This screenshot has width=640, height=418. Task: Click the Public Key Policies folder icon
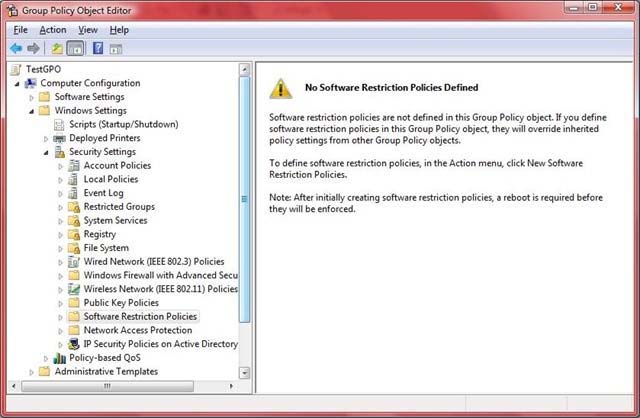coord(74,302)
